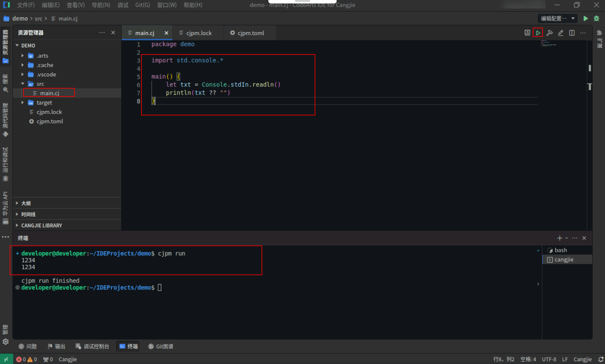Expand the .cache folder
Image resolution: width=605 pixels, height=364 pixels.
(22, 65)
